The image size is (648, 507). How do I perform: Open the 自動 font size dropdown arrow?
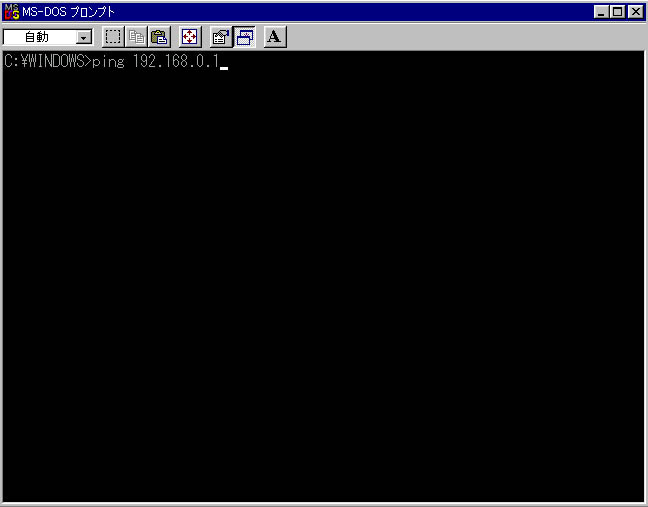(83, 38)
